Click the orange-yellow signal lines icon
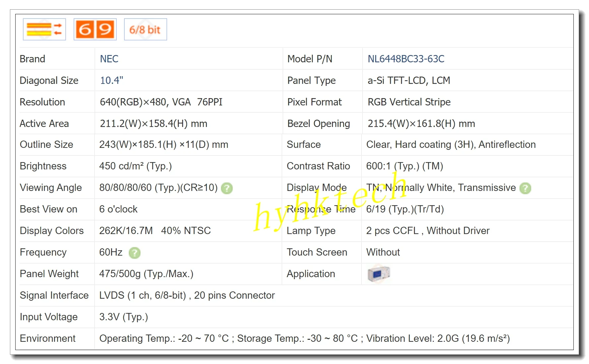 pyautogui.click(x=44, y=30)
